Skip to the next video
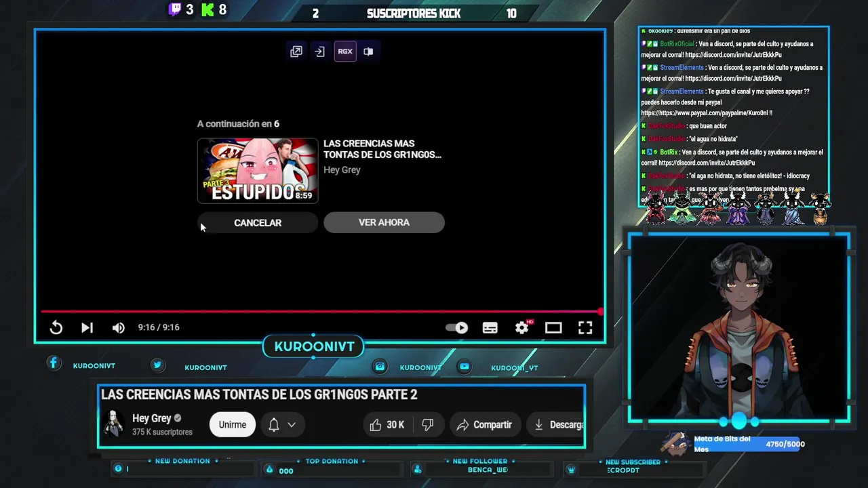 [x=87, y=327]
